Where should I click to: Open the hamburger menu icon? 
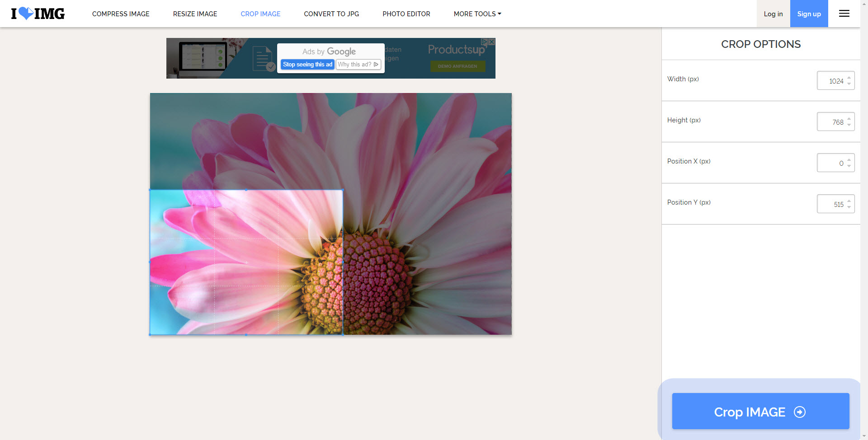(844, 14)
